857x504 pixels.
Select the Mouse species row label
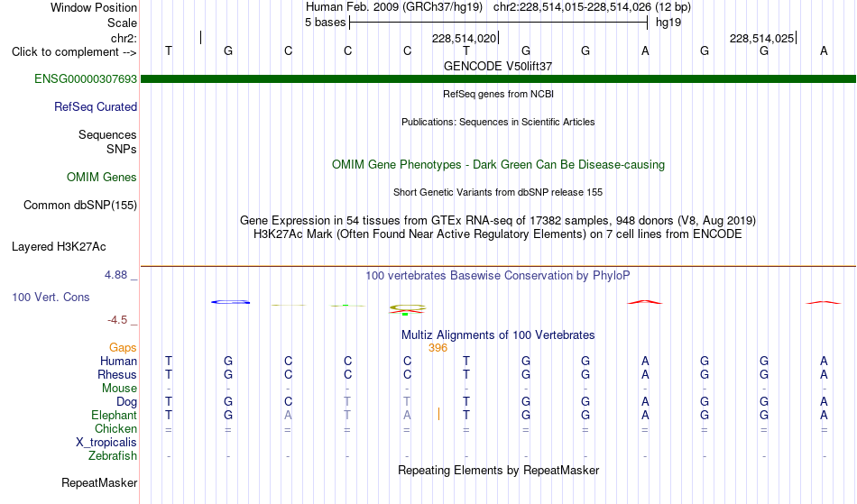[x=119, y=389]
